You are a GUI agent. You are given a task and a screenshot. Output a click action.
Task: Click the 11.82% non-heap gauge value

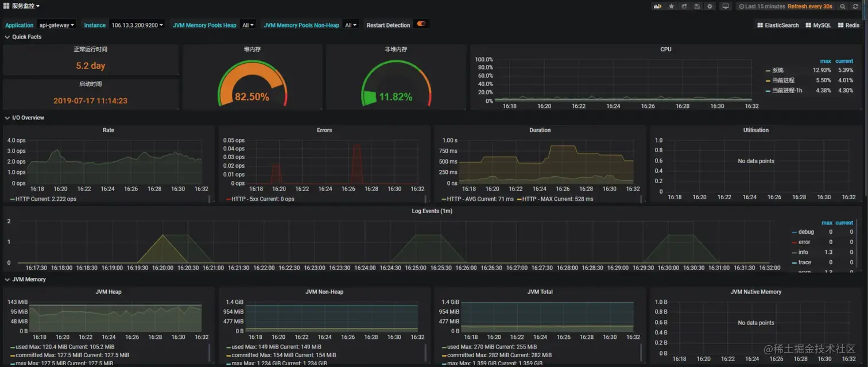[396, 97]
